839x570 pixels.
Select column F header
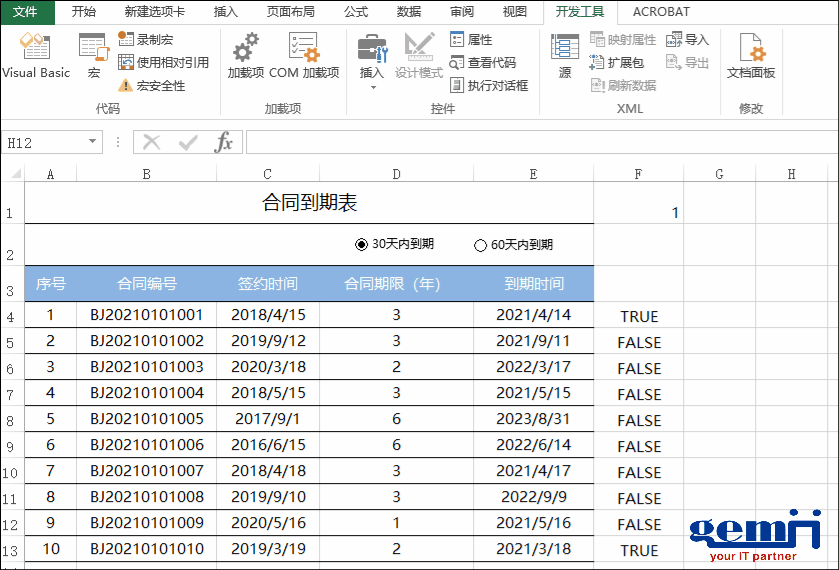(x=638, y=174)
